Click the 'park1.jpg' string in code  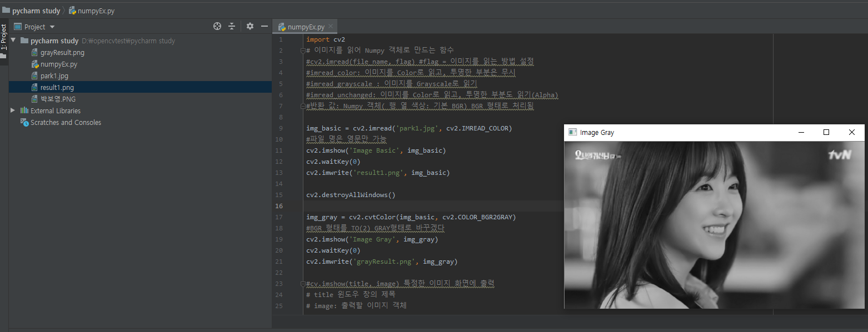(x=419, y=128)
